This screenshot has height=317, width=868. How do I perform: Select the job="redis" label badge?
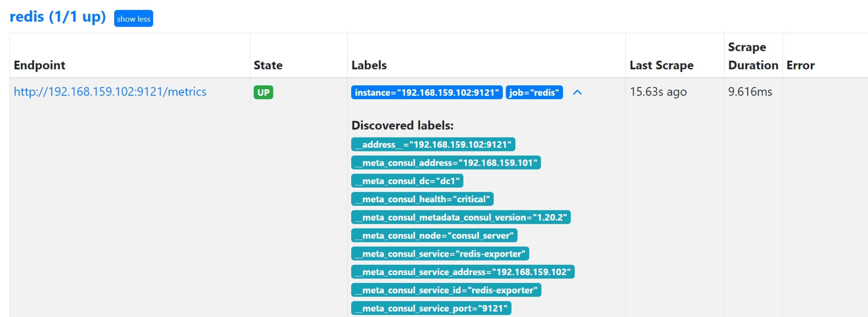(534, 92)
